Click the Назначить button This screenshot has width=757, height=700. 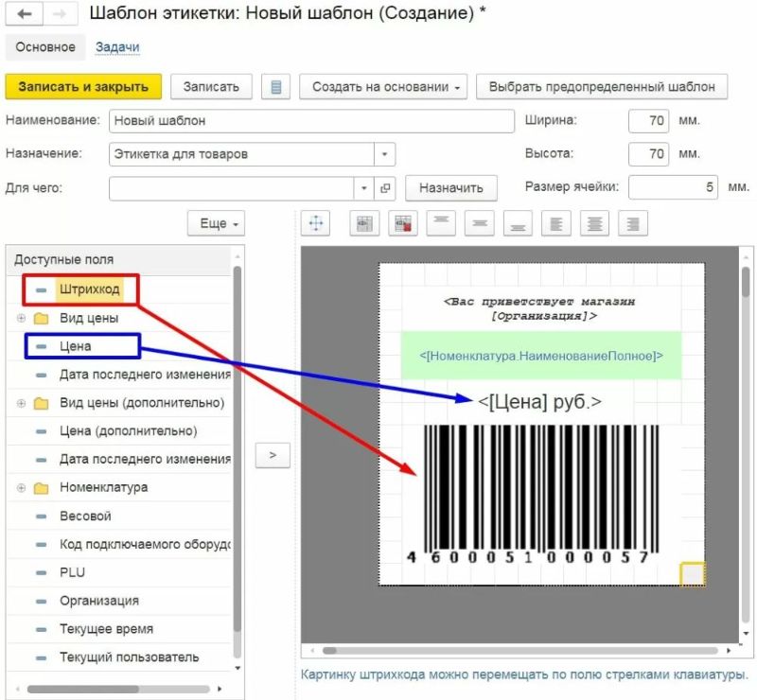click(451, 188)
